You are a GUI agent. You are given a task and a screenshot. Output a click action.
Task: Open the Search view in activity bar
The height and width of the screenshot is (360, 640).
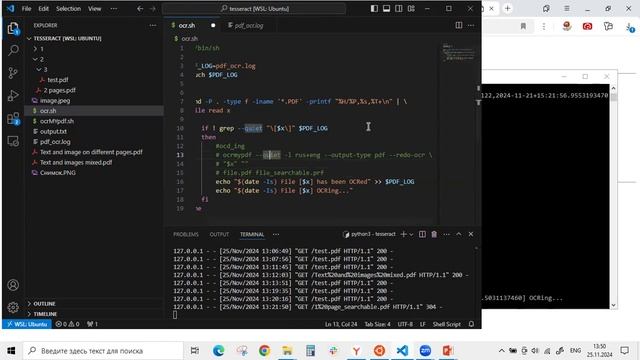[x=13, y=51]
